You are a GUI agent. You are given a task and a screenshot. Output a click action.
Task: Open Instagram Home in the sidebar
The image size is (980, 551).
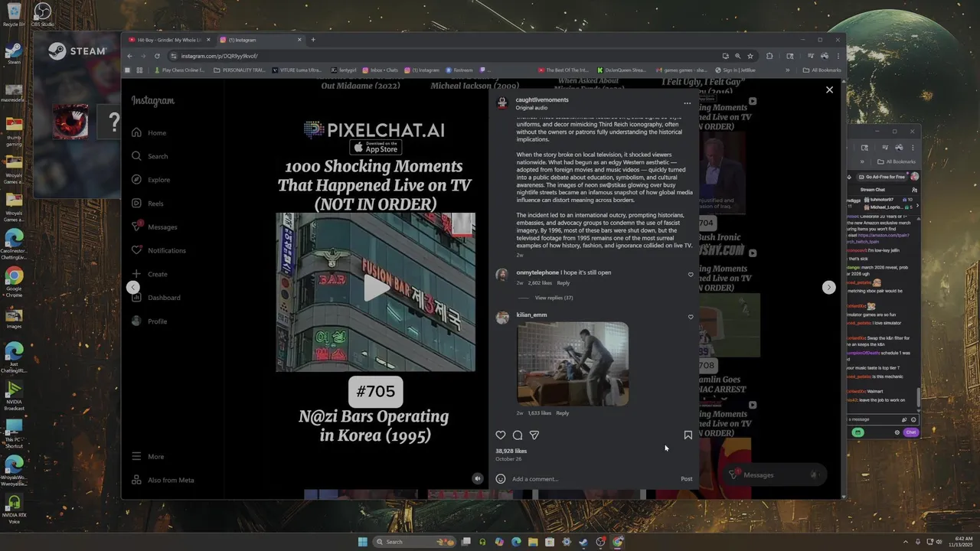point(149,132)
